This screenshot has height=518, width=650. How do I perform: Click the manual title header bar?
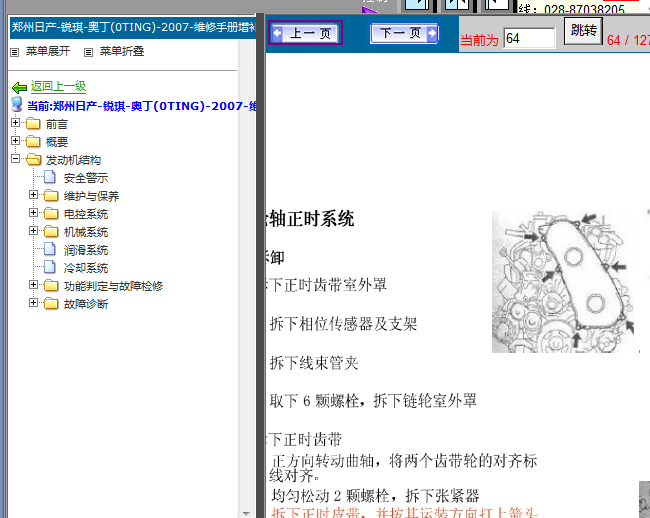coord(133,28)
